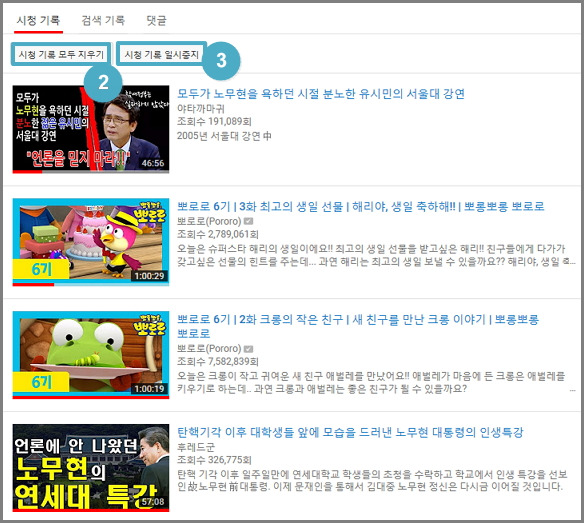Select description 2005년 서울대 강연 中

coord(224,136)
